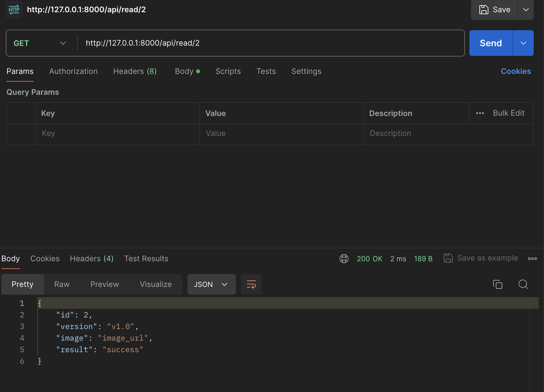
Task: Open the request Body tab
Action: pos(187,71)
